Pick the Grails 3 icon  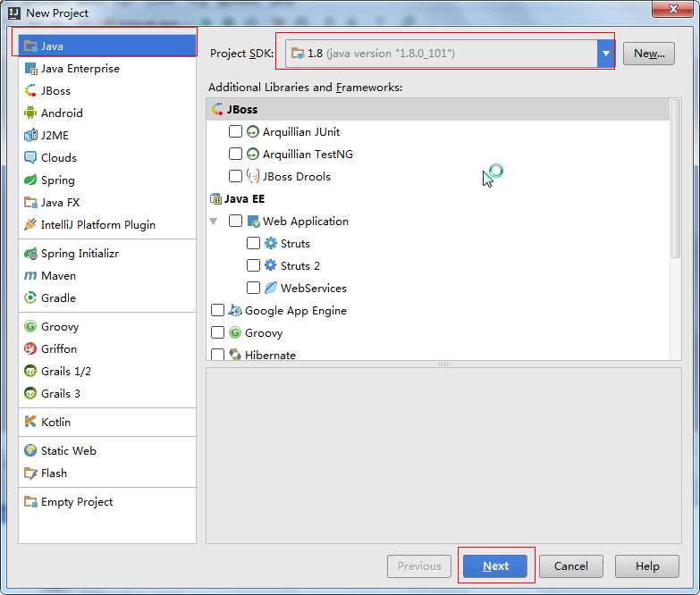(30, 393)
